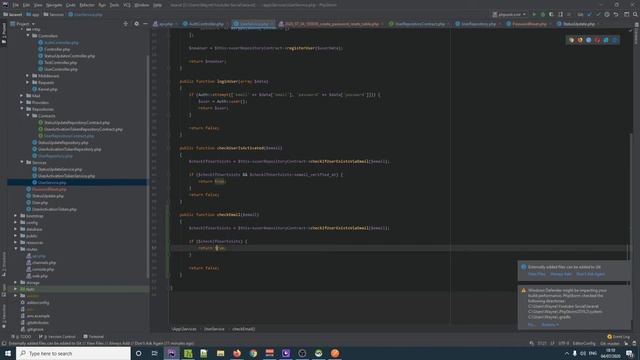Click the Git update project arrow icon
640x360 pixels.
pos(589,14)
